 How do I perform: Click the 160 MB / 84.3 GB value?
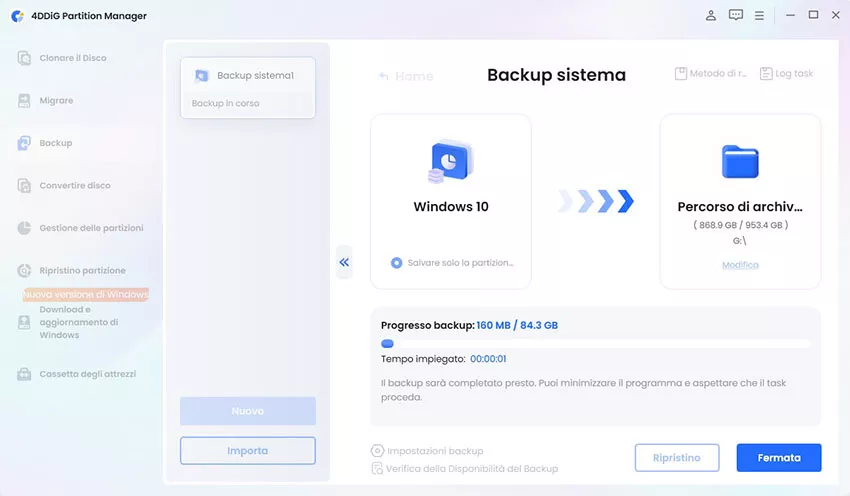[x=517, y=325]
